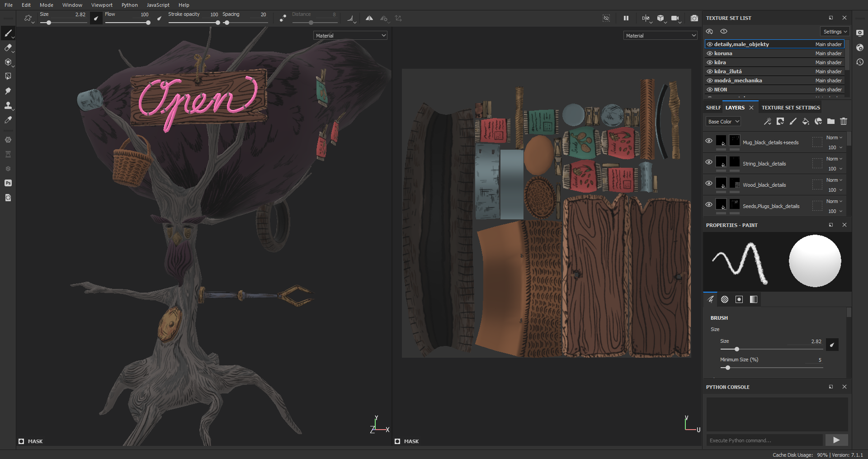Select the Wood_black_details layer thumbnail

[x=721, y=184]
